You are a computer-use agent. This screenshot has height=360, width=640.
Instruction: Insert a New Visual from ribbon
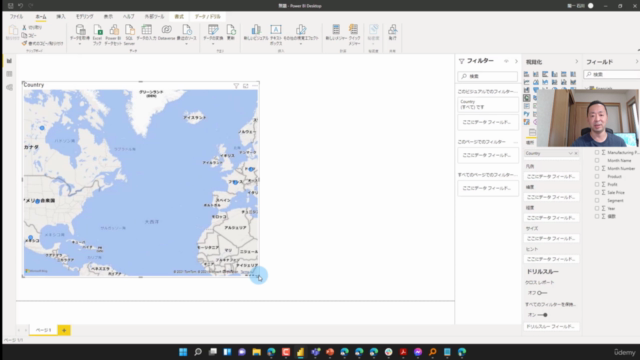[x=256, y=33]
